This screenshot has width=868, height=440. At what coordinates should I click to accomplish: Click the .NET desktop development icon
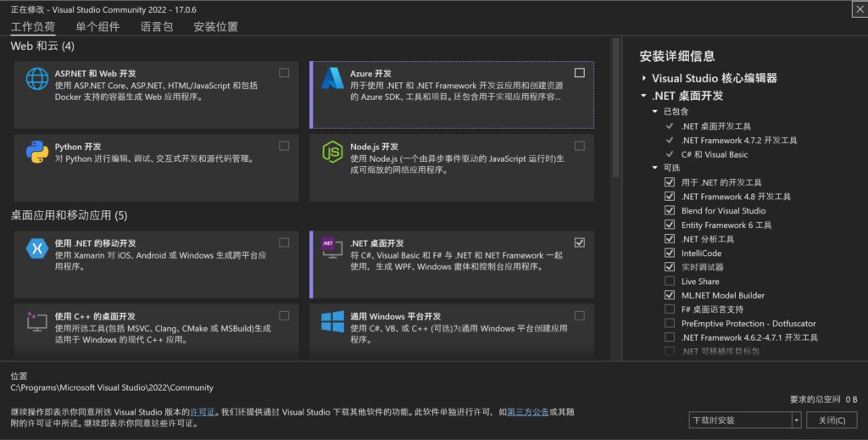[x=332, y=248]
